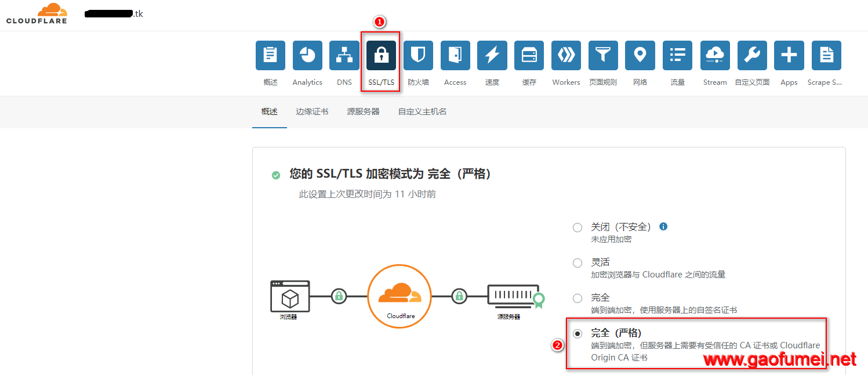Select the 完全（严格）radio option

[578, 333]
